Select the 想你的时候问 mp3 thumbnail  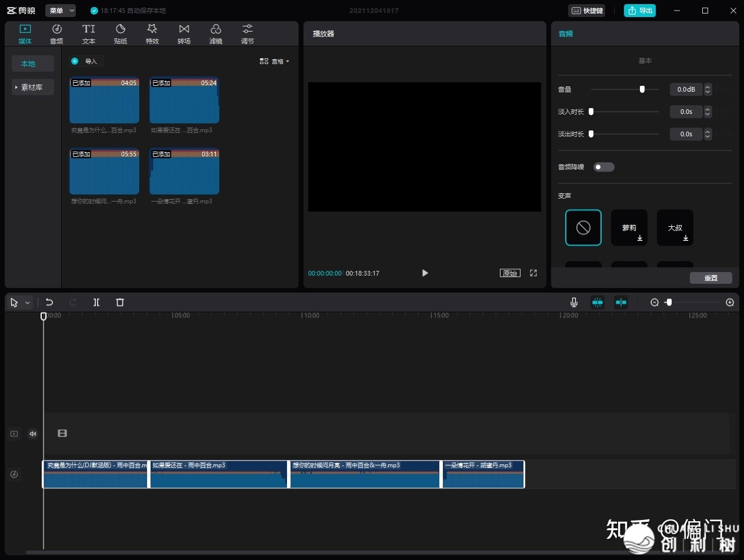[104, 171]
